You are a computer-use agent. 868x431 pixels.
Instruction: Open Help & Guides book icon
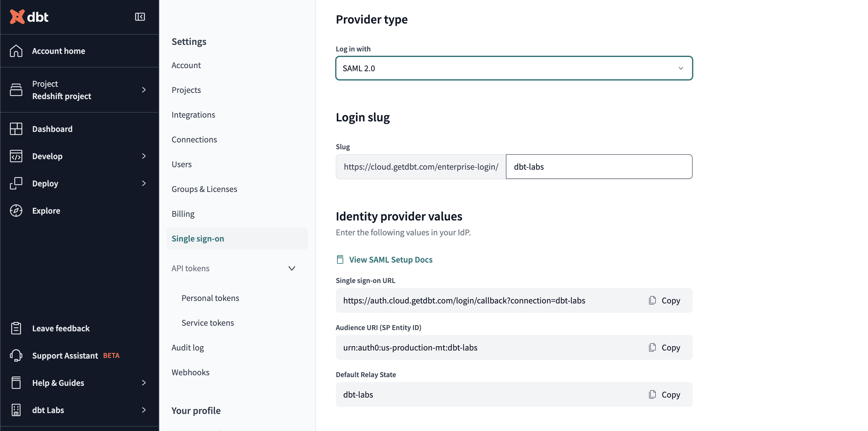[x=16, y=382]
